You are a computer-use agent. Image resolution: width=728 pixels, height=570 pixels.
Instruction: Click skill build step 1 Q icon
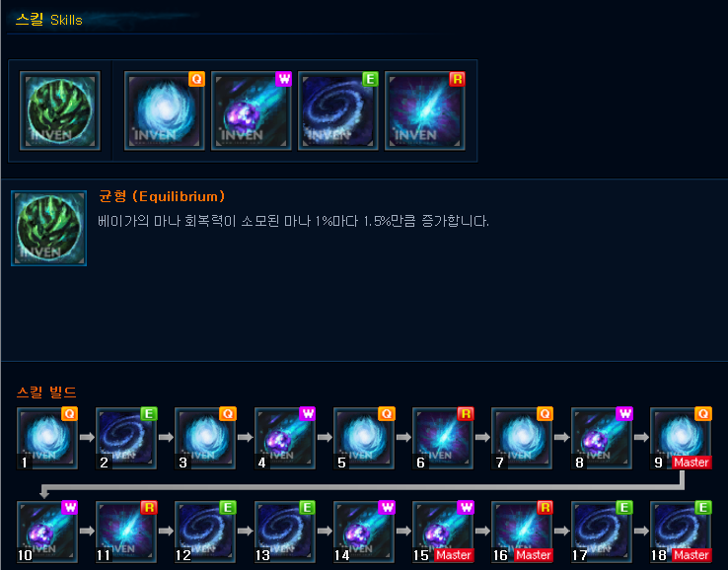[47, 438]
